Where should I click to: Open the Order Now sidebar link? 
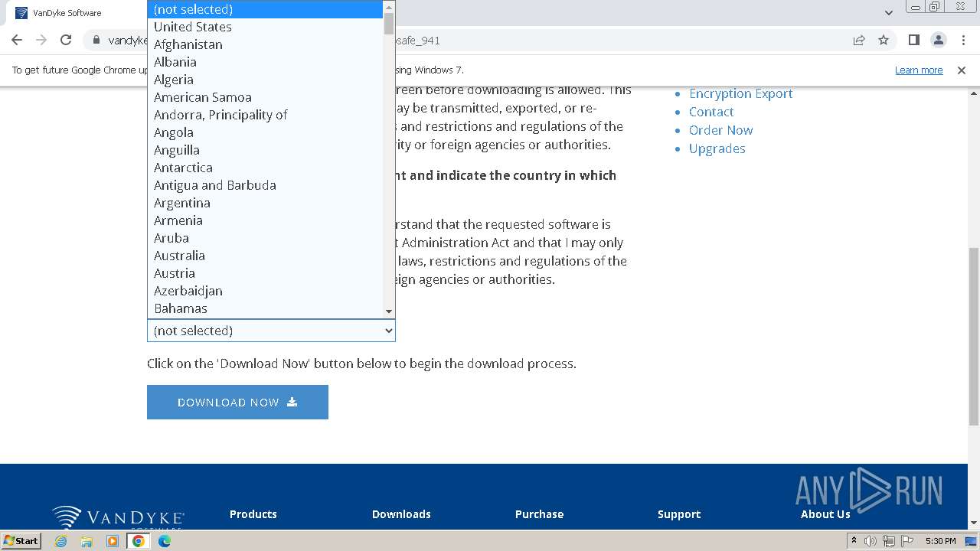720,130
